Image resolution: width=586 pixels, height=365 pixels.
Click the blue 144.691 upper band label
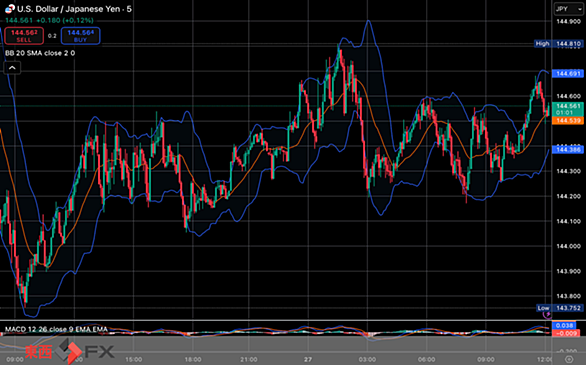coord(567,74)
